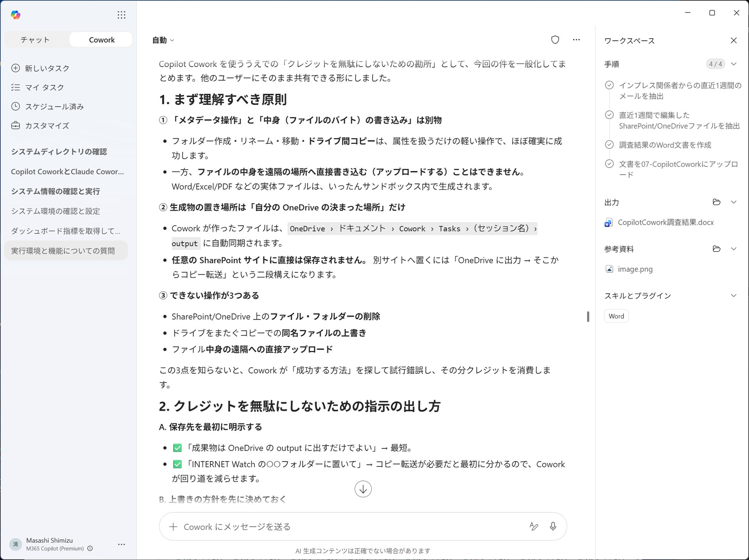
Task: Jump to latest with down arrow button
Action: pos(363,489)
